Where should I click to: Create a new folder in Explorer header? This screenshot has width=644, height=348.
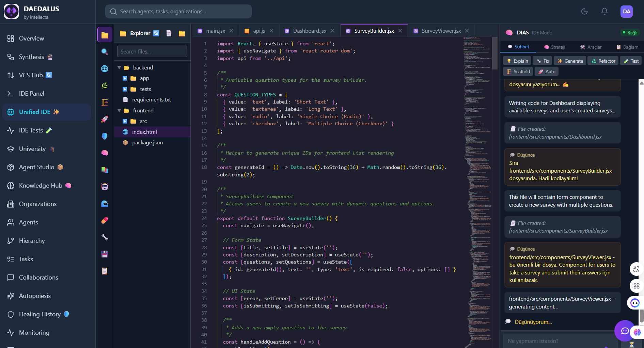pos(182,33)
